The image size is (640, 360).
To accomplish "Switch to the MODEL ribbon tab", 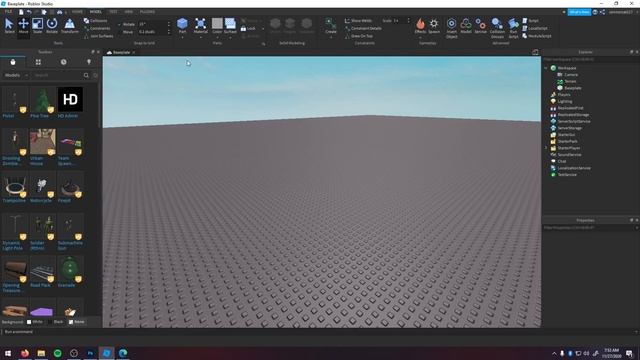I will tap(96, 12).
